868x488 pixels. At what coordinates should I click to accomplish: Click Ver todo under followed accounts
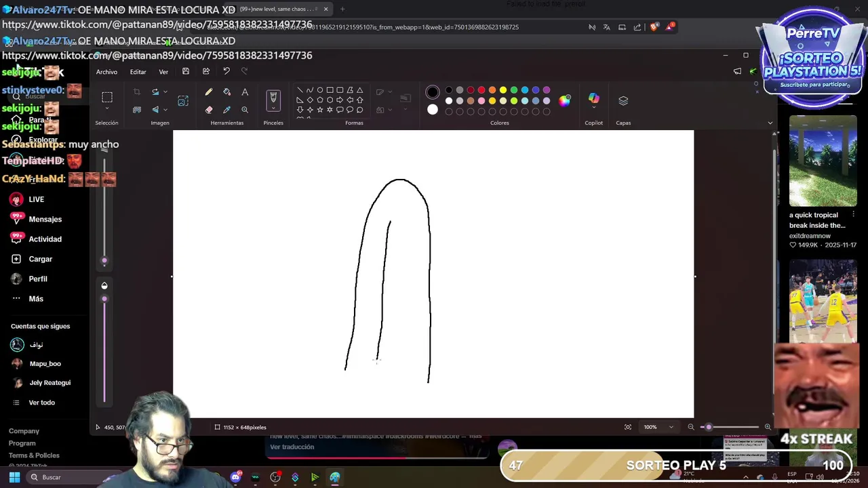(41, 403)
